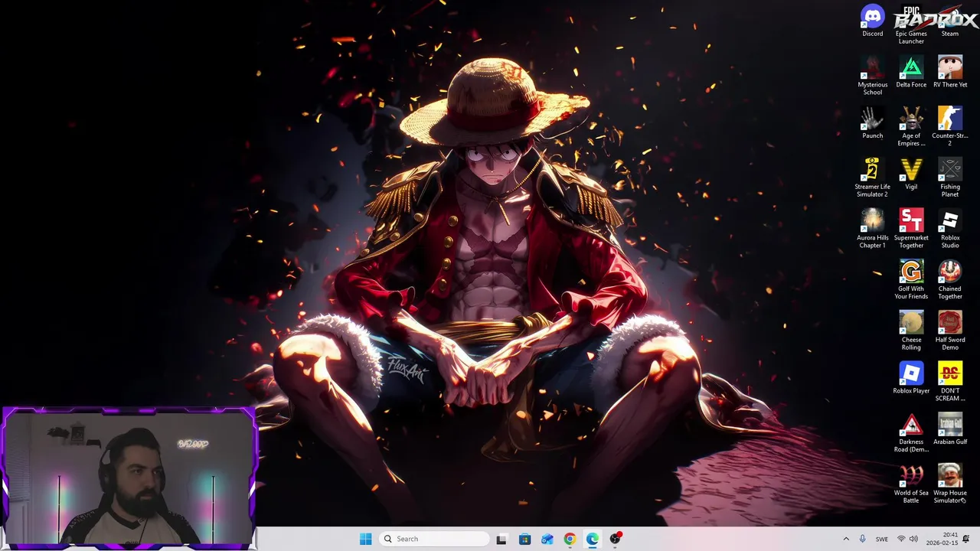Select the Roblox Player icon
The image size is (980, 551).
click(x=911, y=378)
